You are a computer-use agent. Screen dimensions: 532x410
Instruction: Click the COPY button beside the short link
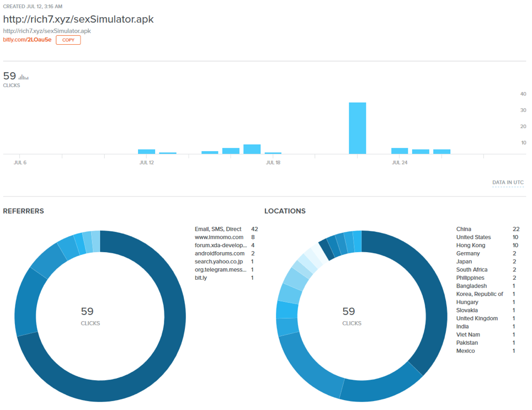[x=68, y=40]
